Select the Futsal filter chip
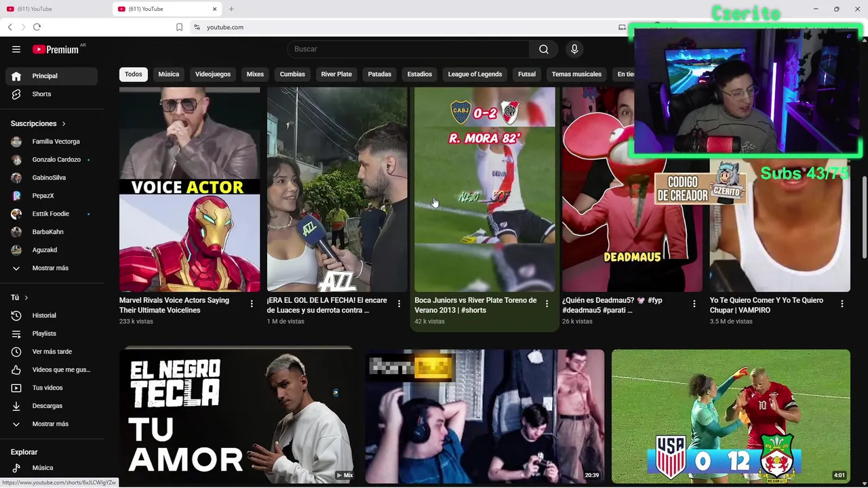This screenshot has width=868, height=488. 527,74
